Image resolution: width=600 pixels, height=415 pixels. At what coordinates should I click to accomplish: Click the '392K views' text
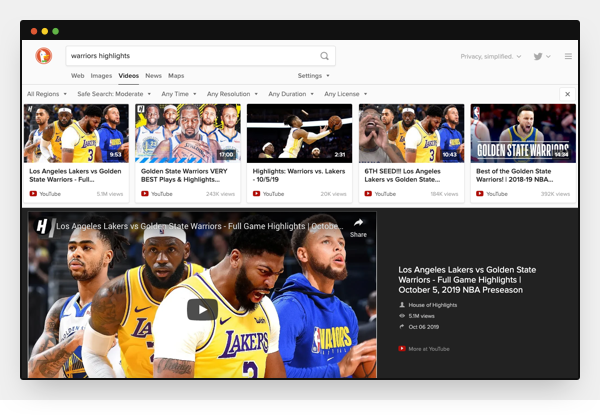(555, 194)
